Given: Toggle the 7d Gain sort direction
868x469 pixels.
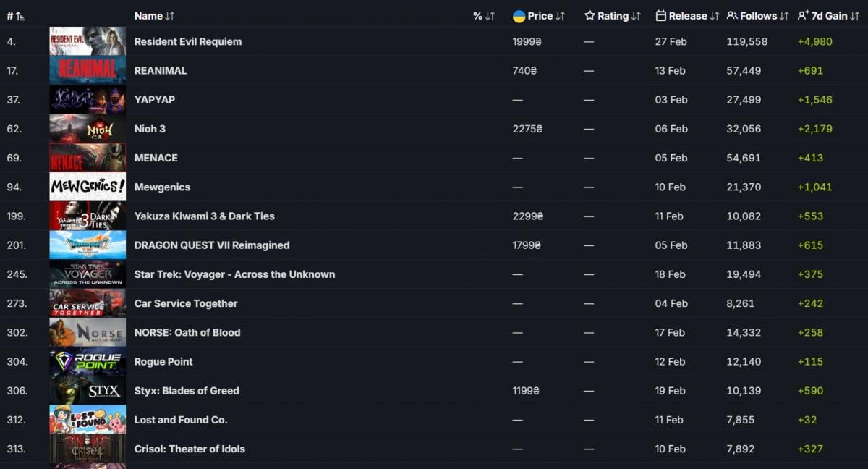Looking at the screenshot, I should click(x=856, y=15).
